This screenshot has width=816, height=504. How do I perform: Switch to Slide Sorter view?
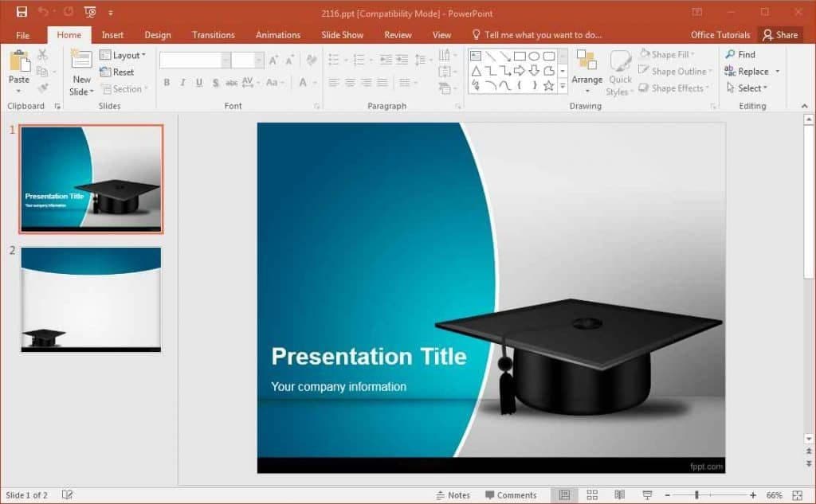click(x=592, y=494)
